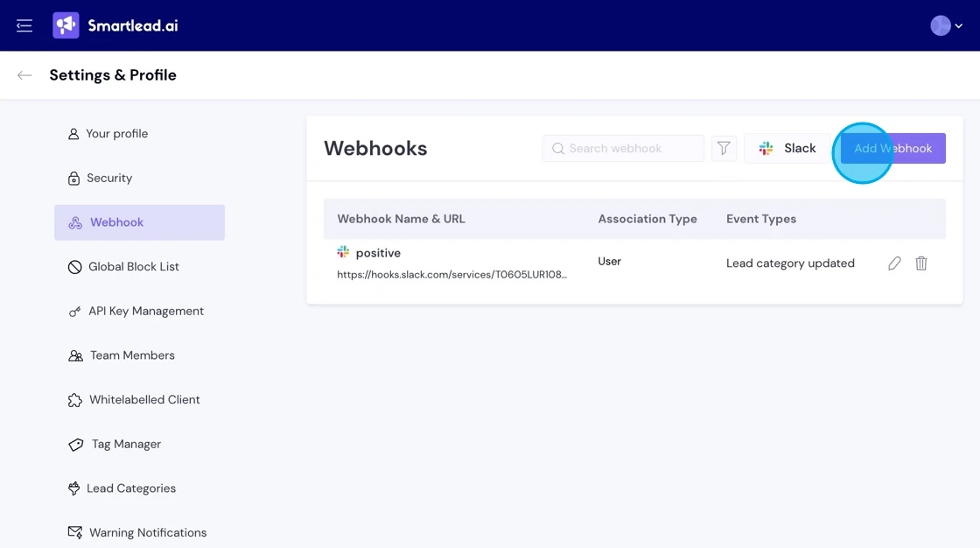Delete the positive webhook using the trash icon
The image size is (980, 548).
pyautogui.click(x=920, y=263)
